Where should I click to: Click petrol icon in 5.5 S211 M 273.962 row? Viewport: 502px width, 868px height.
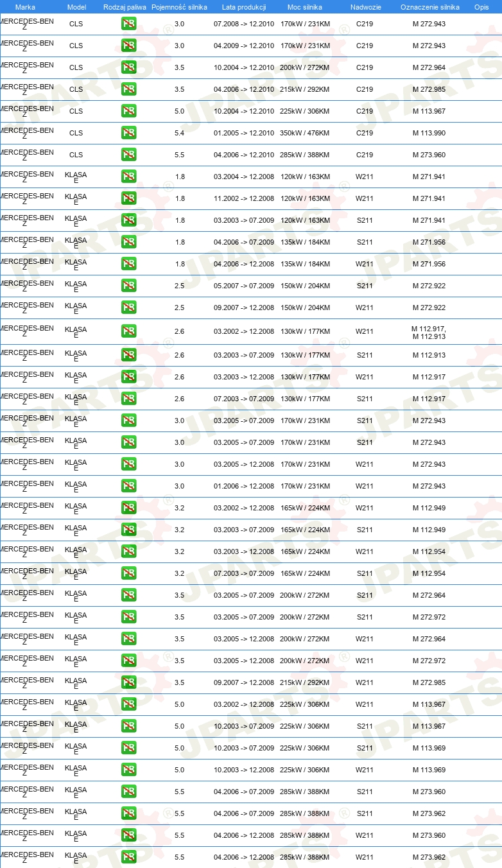coord(128,813)
